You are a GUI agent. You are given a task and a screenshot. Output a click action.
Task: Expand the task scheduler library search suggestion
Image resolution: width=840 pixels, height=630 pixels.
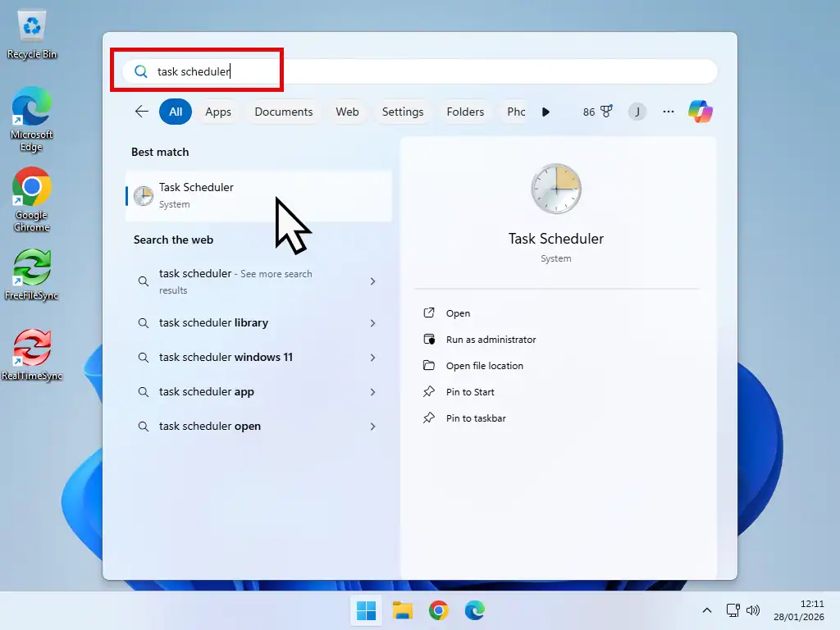373,322
